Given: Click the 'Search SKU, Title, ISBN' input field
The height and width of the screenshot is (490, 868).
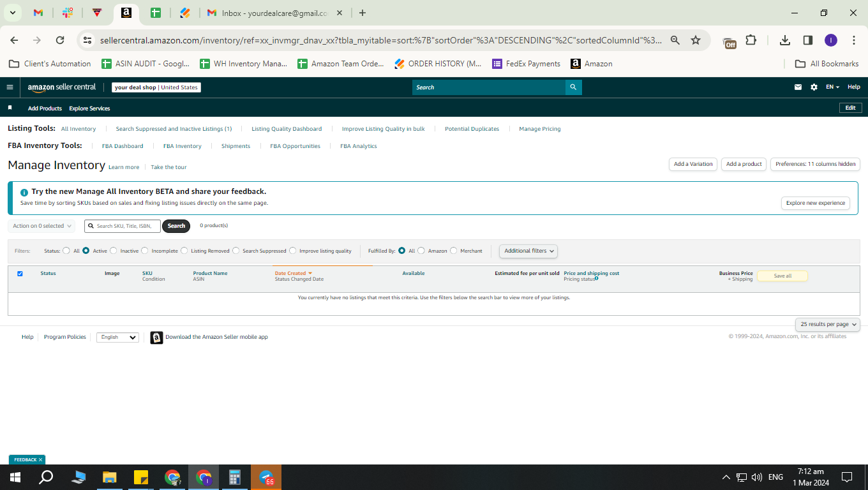Looking at the screenshot, I should pyautogui.click(x=123, y=226).
